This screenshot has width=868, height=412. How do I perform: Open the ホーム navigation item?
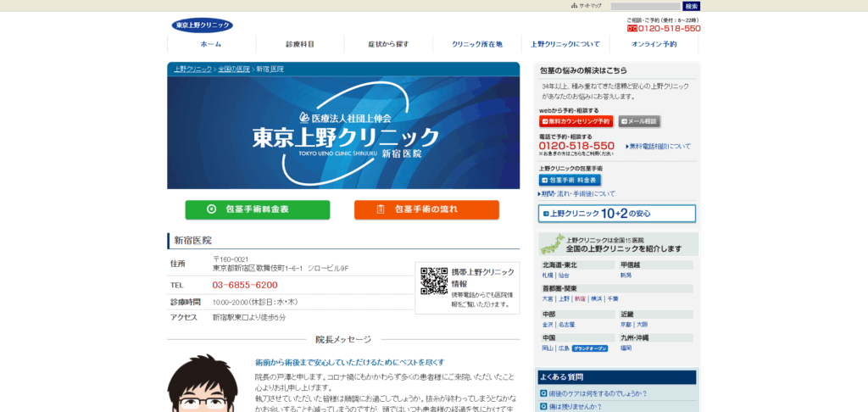tap(211, 44)
